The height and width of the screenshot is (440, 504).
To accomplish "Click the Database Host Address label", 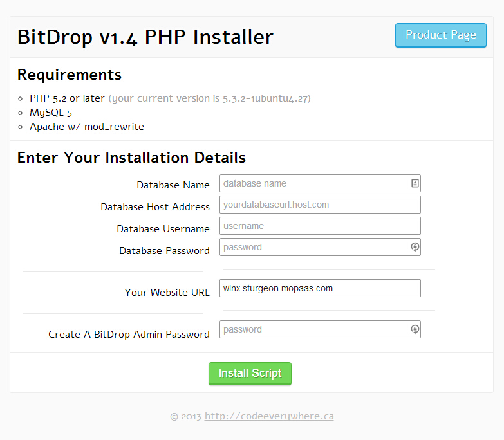I will click(155, 207).
